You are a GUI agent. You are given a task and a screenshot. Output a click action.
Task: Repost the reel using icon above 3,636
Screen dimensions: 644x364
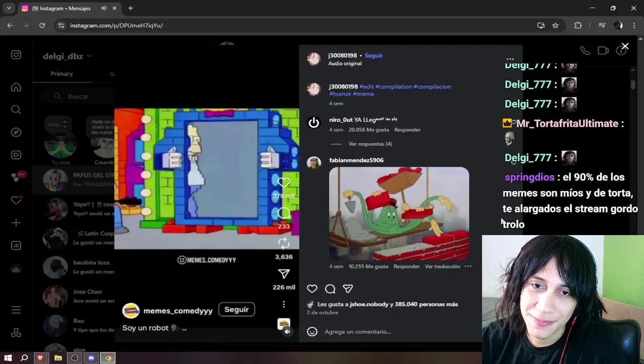click(x=284, y=243)
